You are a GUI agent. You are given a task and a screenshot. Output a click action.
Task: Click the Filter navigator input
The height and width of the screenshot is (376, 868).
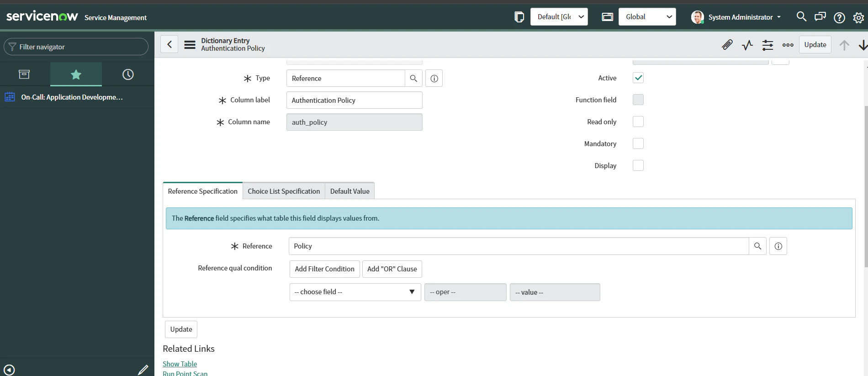(76, 47)
